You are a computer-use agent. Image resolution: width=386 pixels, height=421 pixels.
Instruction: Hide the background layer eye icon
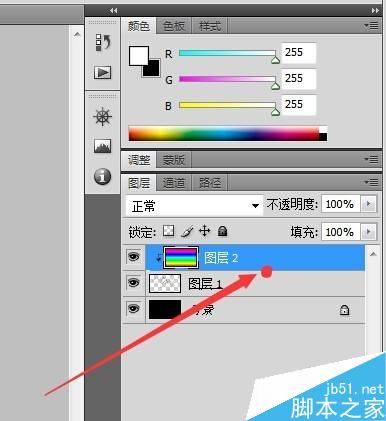pyautogui.click(x=134, y=309)
